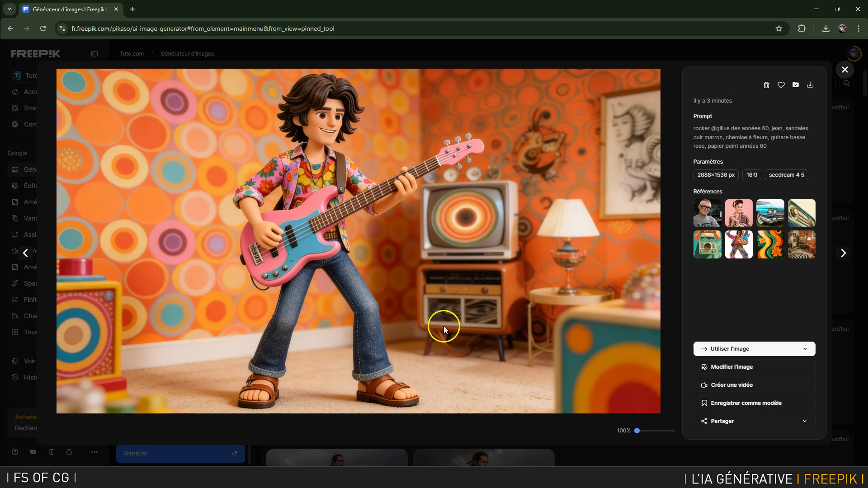Close the image preview overlay
The image size is (868, 488).
[844, 70]
